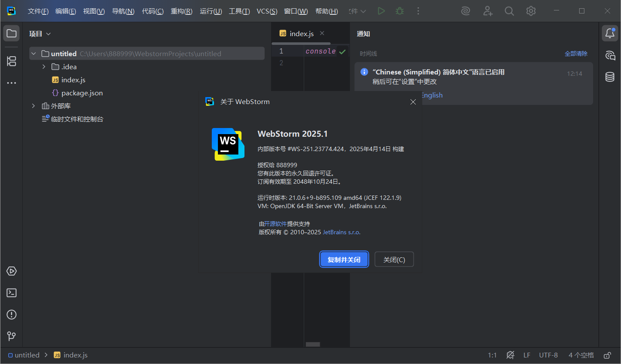The height and width of the screenshot is (364, 621).
Task: Open the Structure tool window icon
Action: click(12, 61)
